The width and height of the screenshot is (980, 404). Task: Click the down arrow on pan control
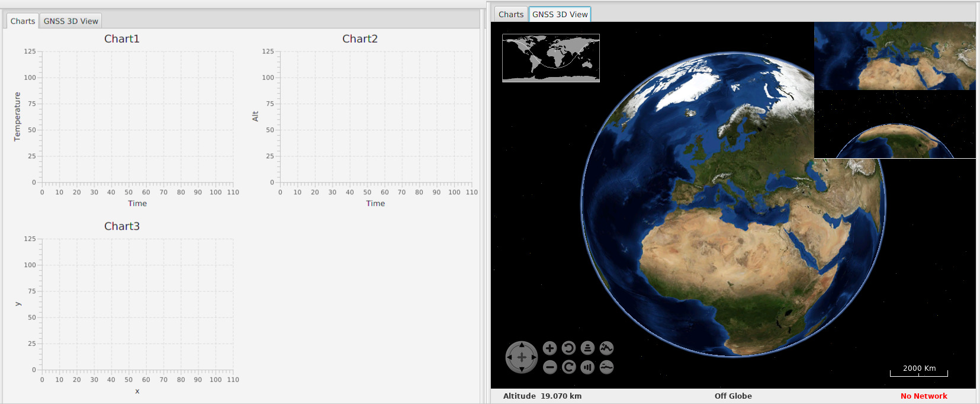522,370
